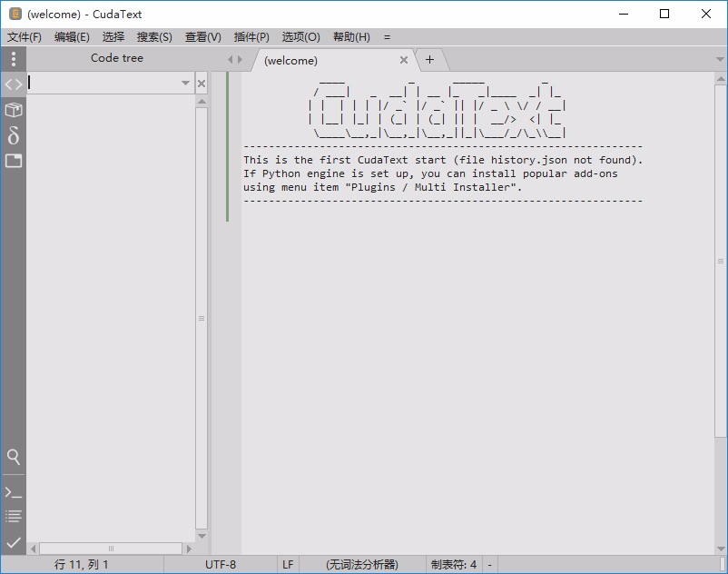The image size is (728, 574).
Task: Click the dash status bar cell
Action: 490,565
